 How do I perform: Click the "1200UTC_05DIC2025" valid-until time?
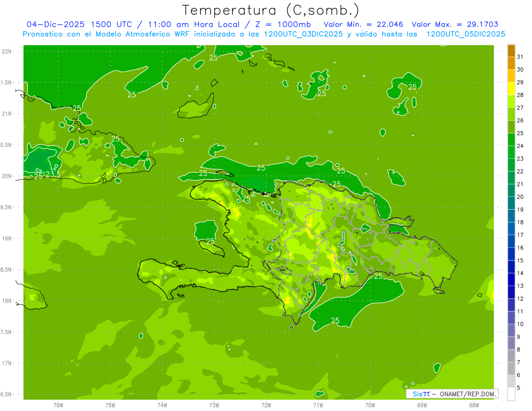(465, 34)
